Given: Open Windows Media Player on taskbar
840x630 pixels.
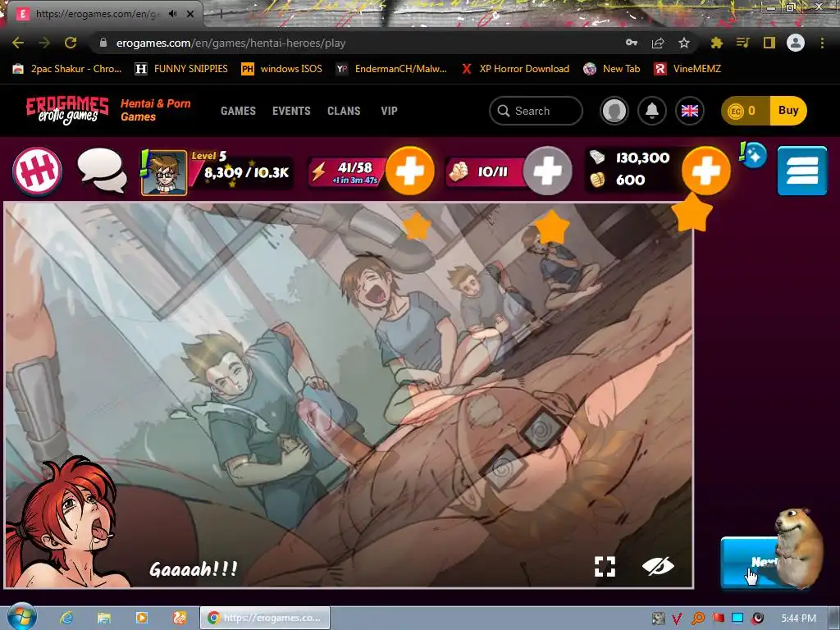Looking at the screenshot, I should [x=142, y=618].
